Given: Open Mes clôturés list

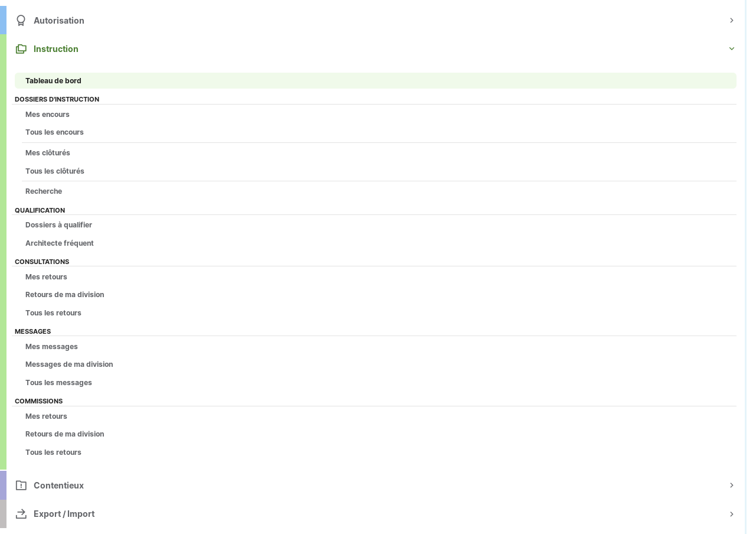Looking at the screenshot, I should coord(48,153).
